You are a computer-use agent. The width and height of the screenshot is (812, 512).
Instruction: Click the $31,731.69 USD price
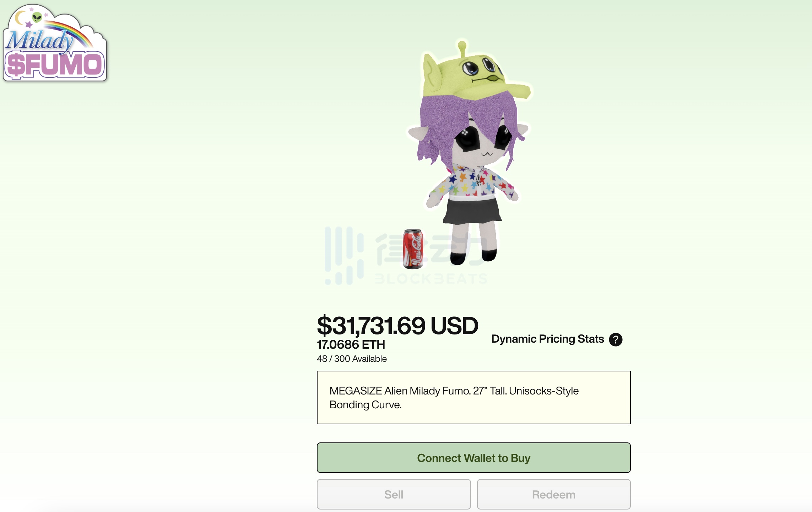397,326
